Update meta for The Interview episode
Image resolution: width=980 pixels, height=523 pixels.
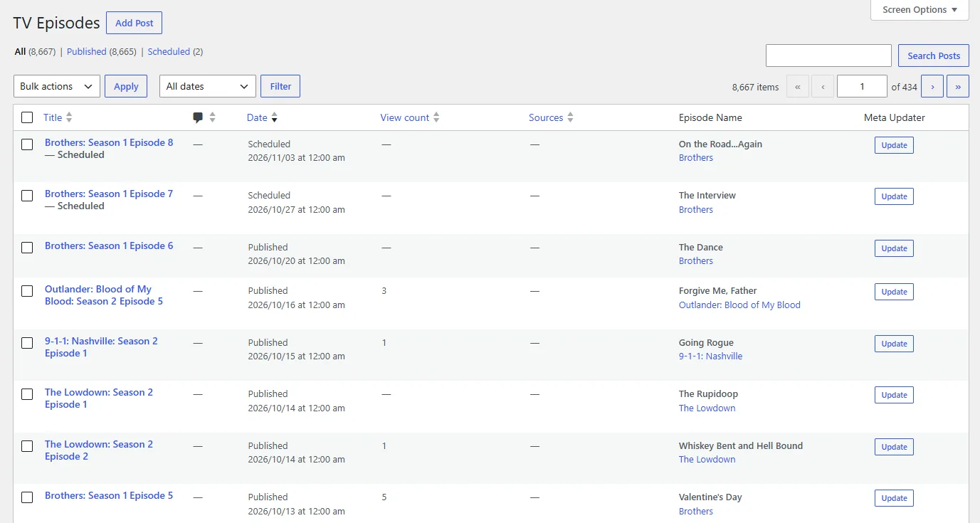[x=894, y=196]
